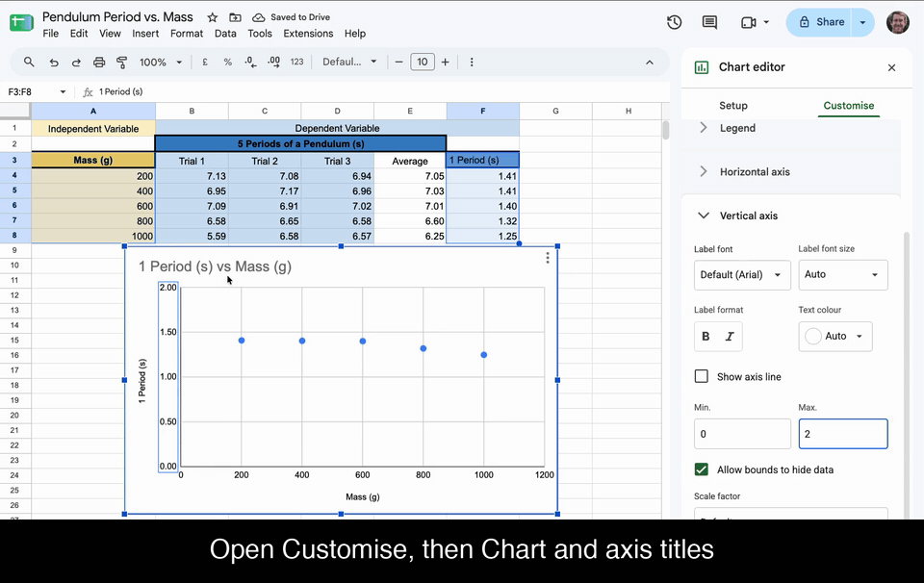
Task: Click decrease decimal places icon
Action: (250, 62)
